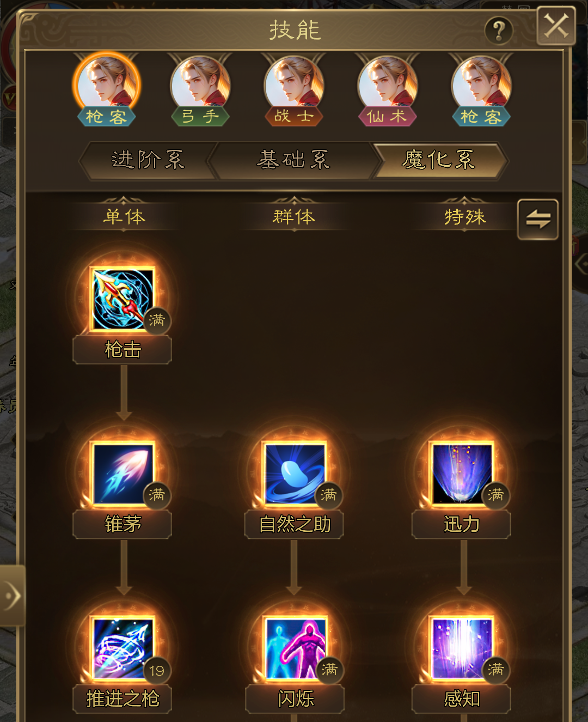588x722 pixels.
Task: Open the question mark help icon
Action: click(x=499, y=31)
